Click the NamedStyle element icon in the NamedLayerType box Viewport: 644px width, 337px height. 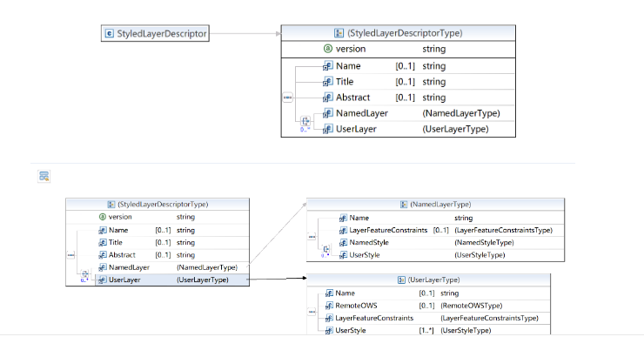tap(343, 242)
